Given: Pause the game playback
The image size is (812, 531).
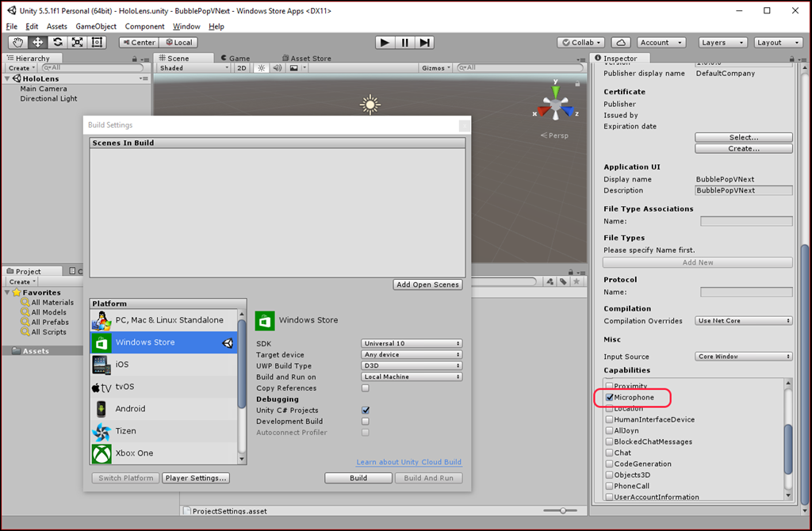Looking at the screenshot, I should tap(404, 43).
